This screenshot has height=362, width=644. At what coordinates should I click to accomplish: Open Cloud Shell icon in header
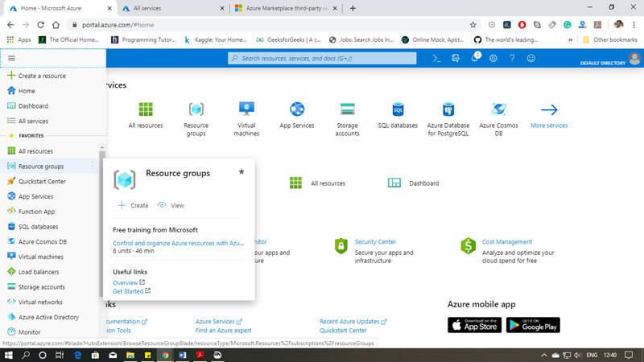pos(436,59)
